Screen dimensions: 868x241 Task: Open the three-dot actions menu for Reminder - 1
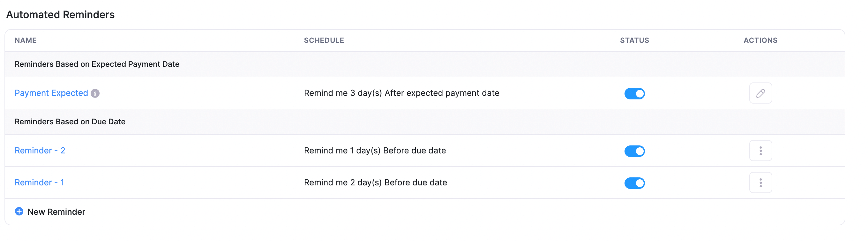[x=760, y=183]
